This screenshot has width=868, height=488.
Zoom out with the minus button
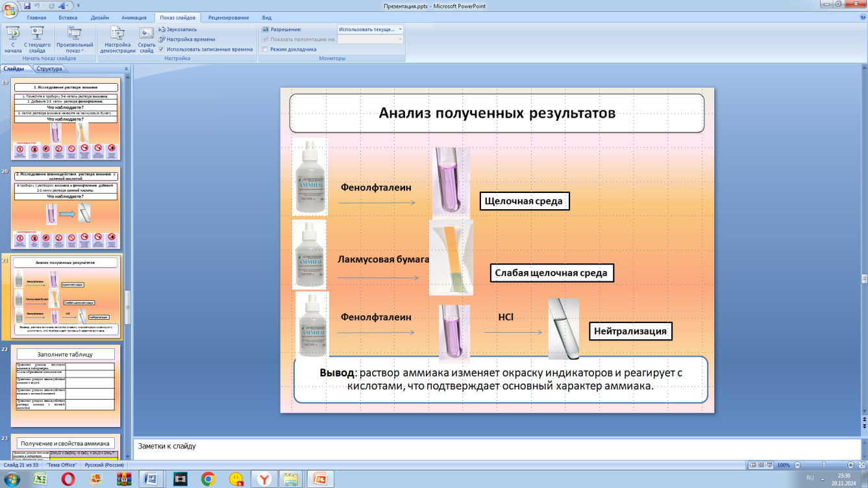tap(797, 465)
